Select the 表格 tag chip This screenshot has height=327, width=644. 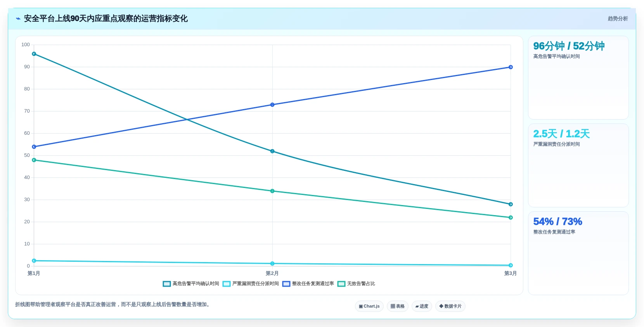398,306
